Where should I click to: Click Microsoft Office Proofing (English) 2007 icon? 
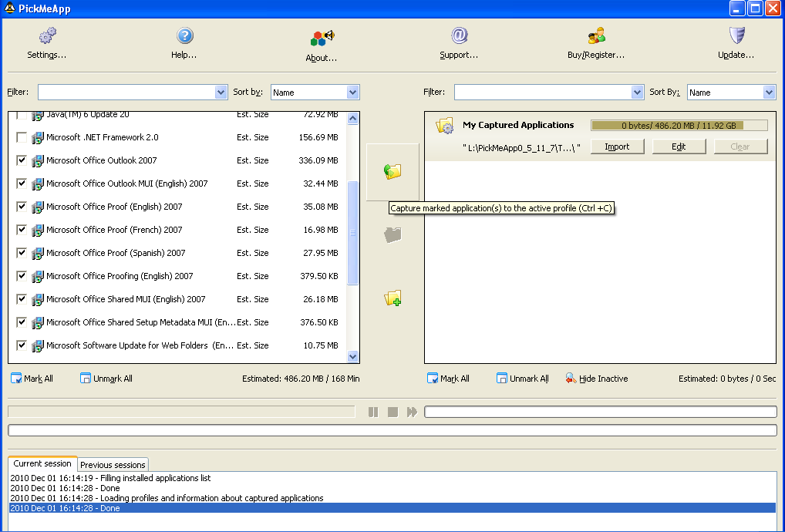[x=37, y=276]
